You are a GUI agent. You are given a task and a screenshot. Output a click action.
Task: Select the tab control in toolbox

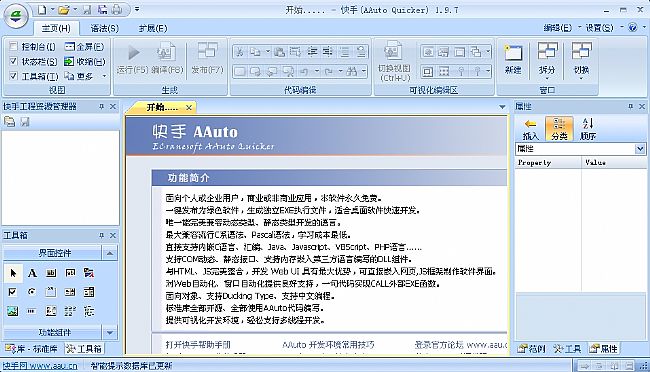click(x=51, y=292)
